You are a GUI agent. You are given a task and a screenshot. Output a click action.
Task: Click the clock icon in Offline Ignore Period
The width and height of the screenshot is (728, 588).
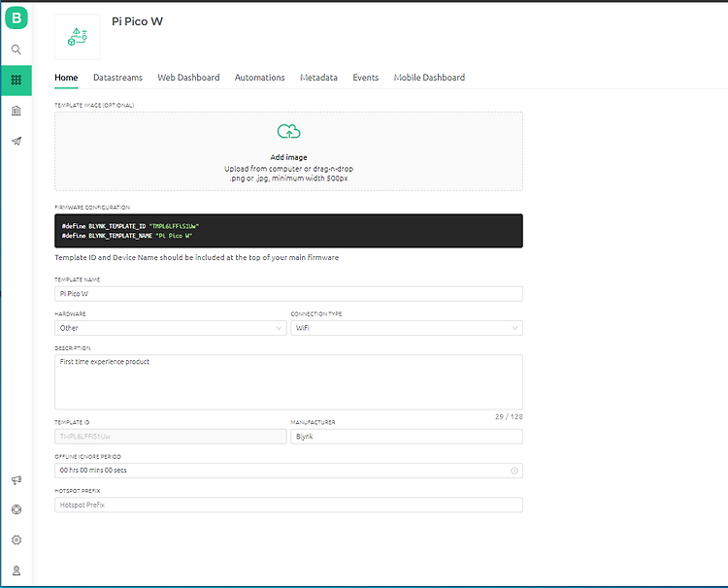tap(513, 471)
